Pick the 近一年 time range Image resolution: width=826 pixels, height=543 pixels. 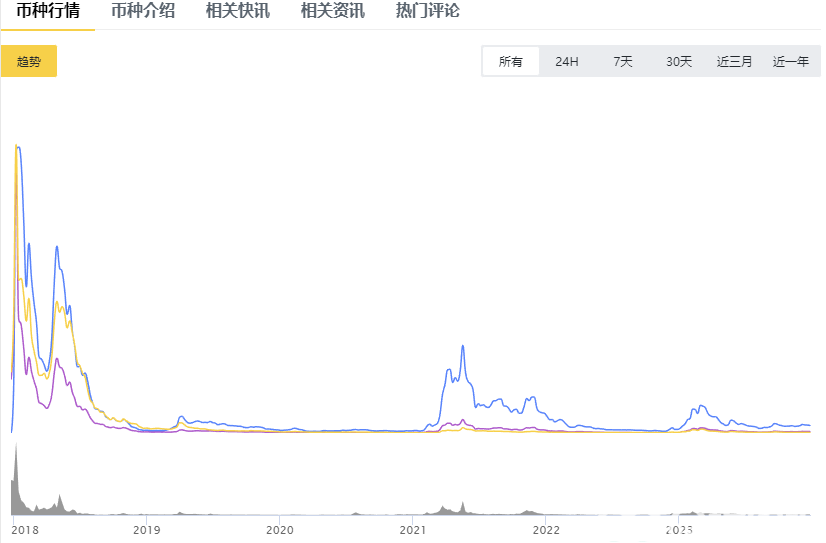[791, 61]
